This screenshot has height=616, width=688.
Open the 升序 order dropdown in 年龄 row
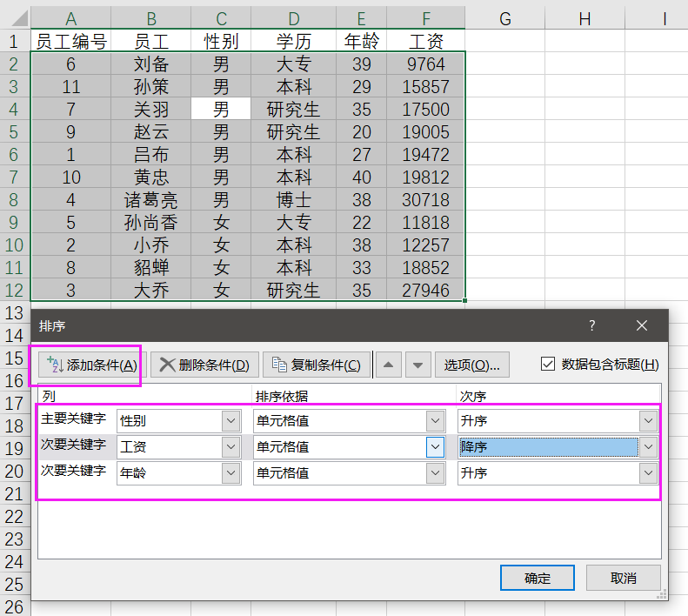648,472
